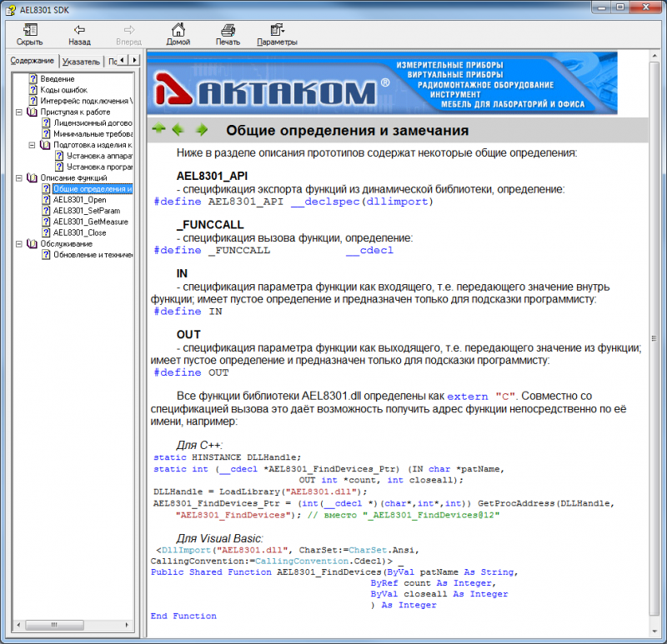Open the AEL8301_Close function topic
Viewport: 667px width, 644px height.
pyautogui.click(x=80, y=233)
